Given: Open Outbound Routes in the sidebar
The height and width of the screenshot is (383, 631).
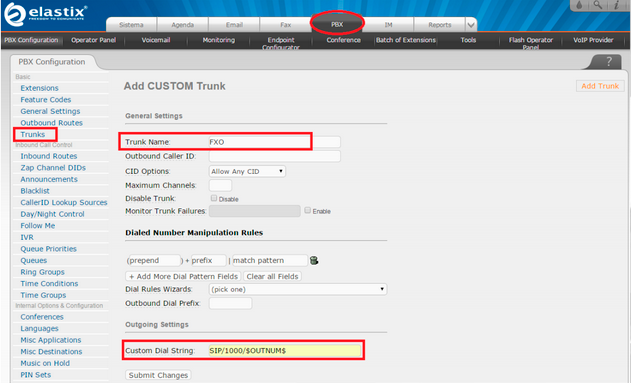Looking at the screenshot, I should (x=52, y=123).
